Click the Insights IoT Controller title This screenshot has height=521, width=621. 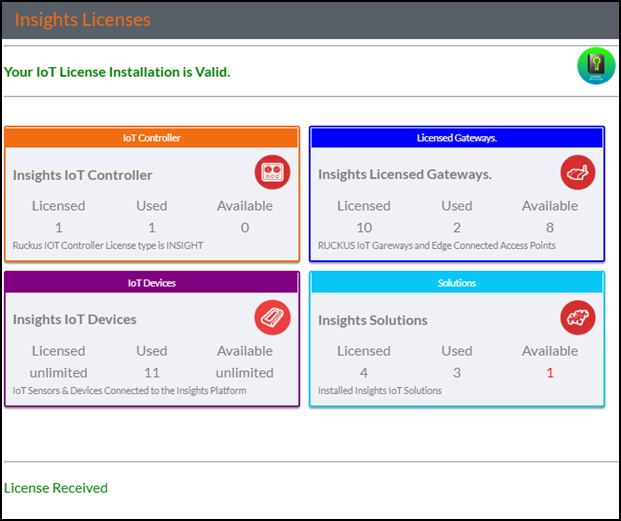pyautogui.click(x=82, y=175)
